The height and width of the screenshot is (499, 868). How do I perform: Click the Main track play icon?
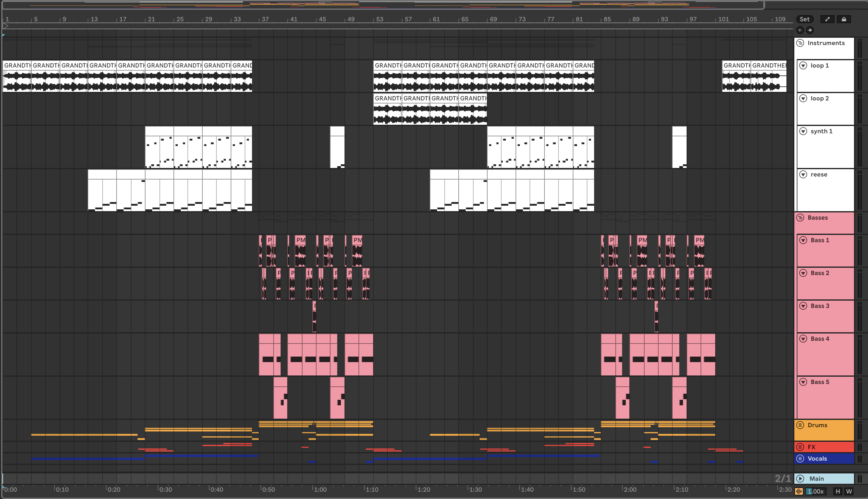click(x=800, y=478)
